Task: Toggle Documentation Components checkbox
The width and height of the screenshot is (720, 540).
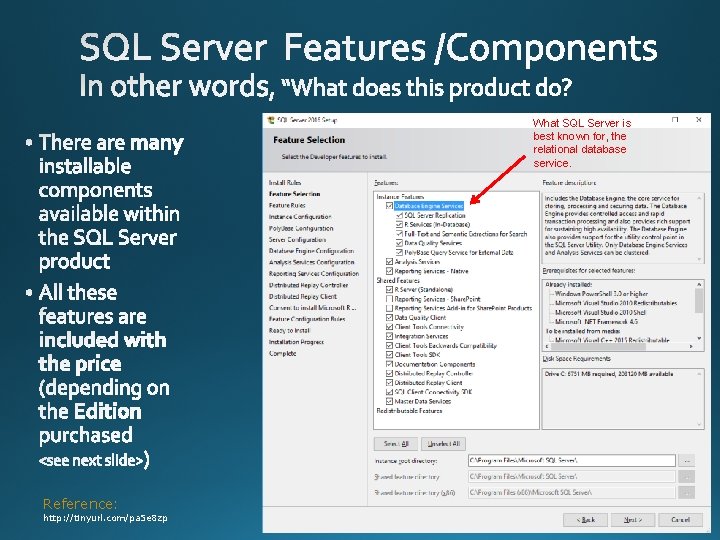Action: pyautogui.click(x=389, y=364)
